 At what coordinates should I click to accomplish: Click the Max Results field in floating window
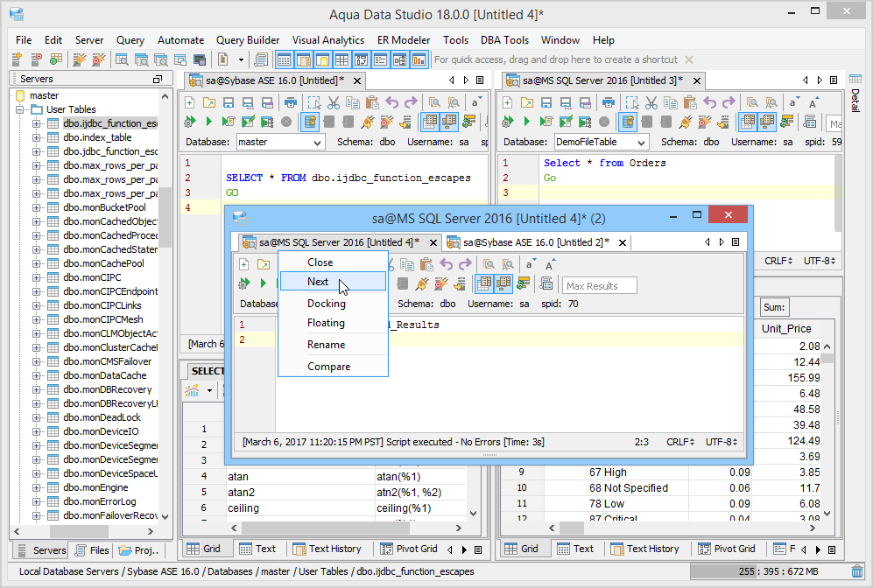click(x=599, y=286)
